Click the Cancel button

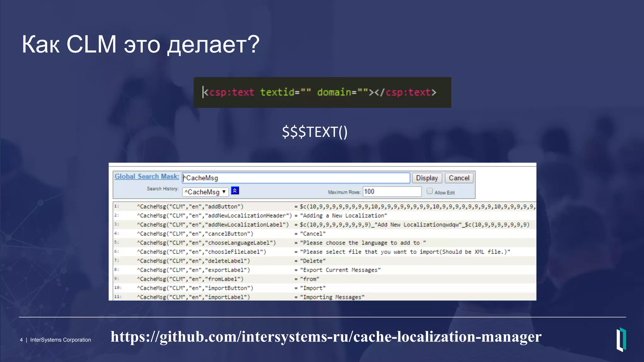point(459,178)
